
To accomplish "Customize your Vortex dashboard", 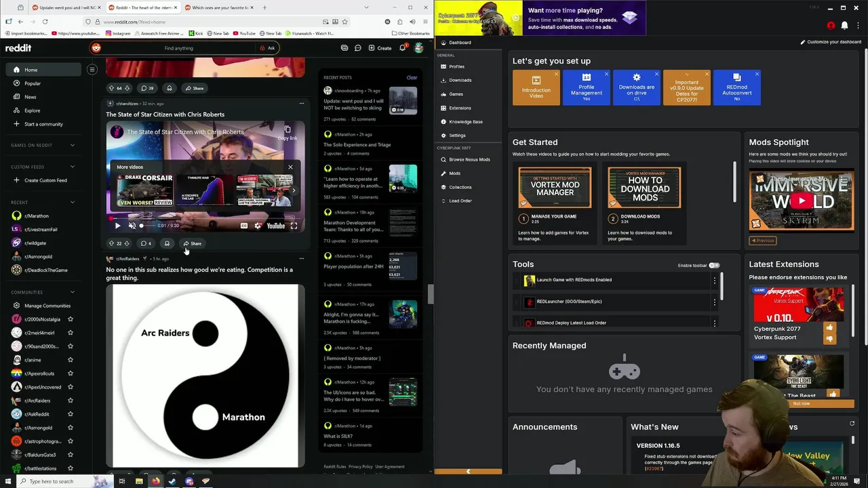I will pyautogui.click(x=830, y=42).
